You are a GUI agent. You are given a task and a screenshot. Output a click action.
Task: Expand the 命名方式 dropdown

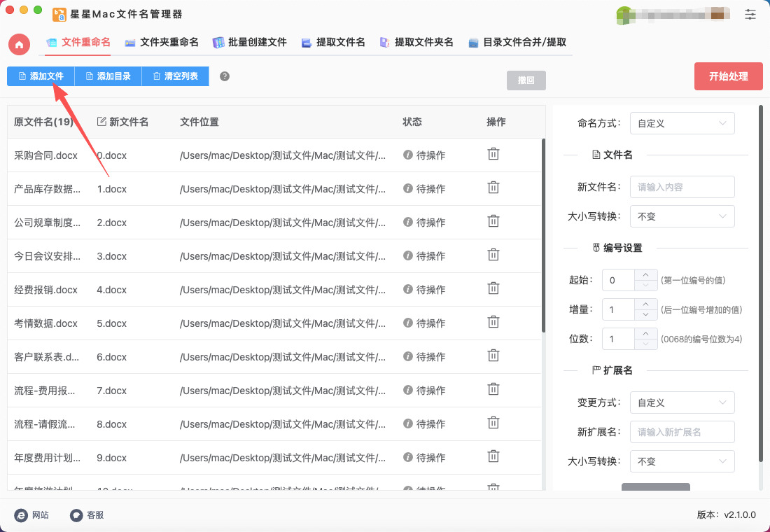tap(682, 123)
